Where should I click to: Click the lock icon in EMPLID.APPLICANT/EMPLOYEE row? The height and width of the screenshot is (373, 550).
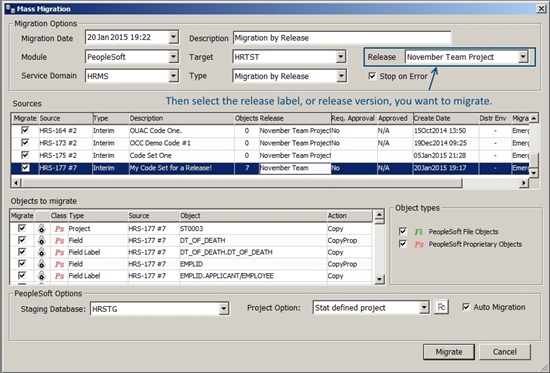tap(42, 276)
